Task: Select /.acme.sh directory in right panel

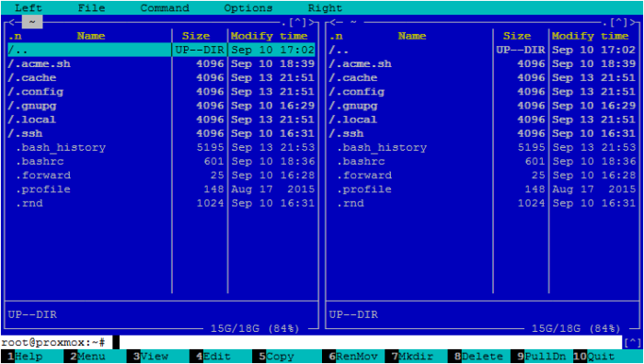Action: click(x=483, y=64)
